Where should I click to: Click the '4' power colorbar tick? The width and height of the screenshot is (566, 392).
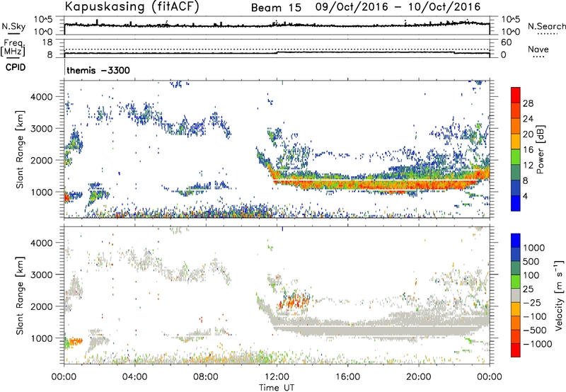tap(525, 196)
